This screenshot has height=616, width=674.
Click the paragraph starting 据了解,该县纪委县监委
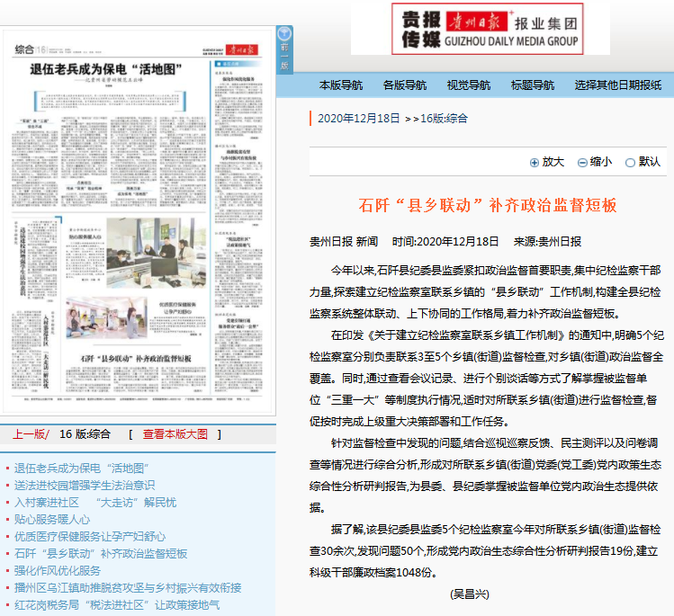tap(485, 550)
